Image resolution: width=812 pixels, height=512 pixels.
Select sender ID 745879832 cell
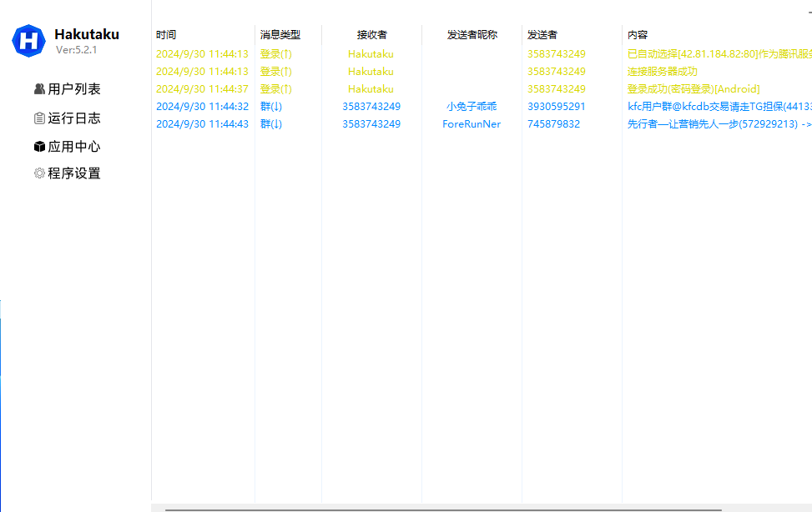(x=553, y=124)
